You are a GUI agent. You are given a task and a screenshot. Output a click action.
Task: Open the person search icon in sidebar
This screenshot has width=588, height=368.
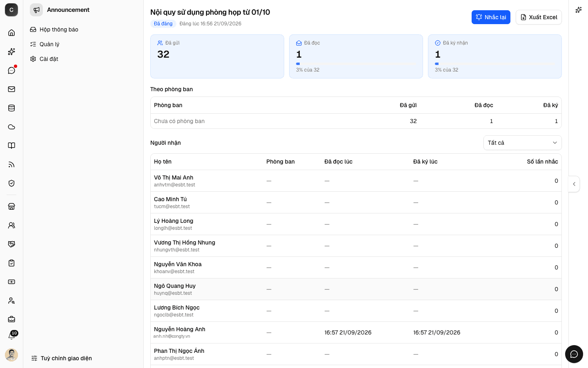click(11, 301)
